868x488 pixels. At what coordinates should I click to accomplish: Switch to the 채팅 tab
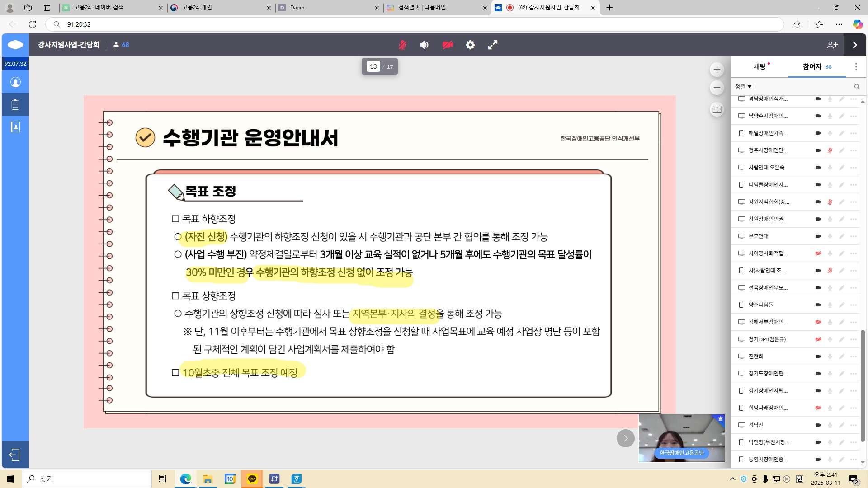(759, 67)
